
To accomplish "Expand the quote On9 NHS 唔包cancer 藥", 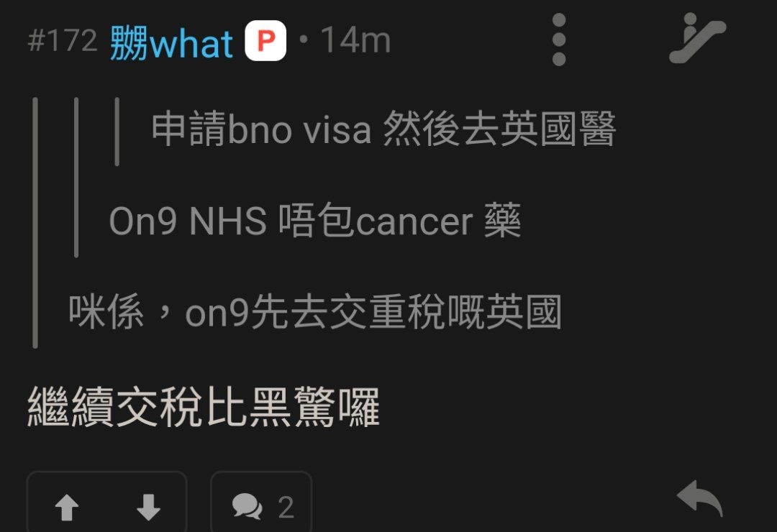I will (x=315, y=221).
